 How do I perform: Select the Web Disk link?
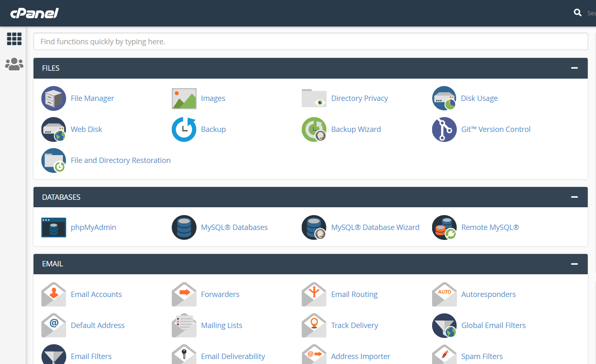(x=87, y=129)
